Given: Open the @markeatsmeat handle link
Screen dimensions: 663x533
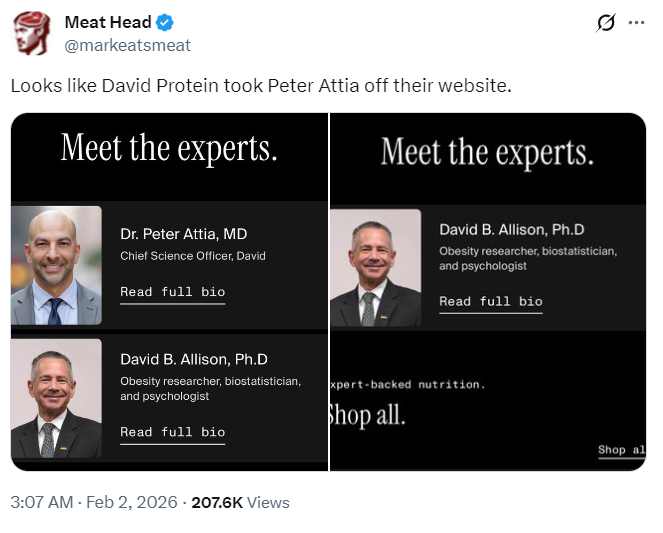Looking at the screenshot, I should point(127,45).
